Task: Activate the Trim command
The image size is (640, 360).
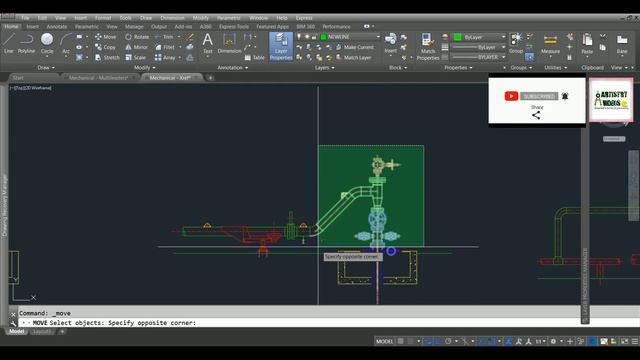Action: pyautogui.click(x=164, y=37)
